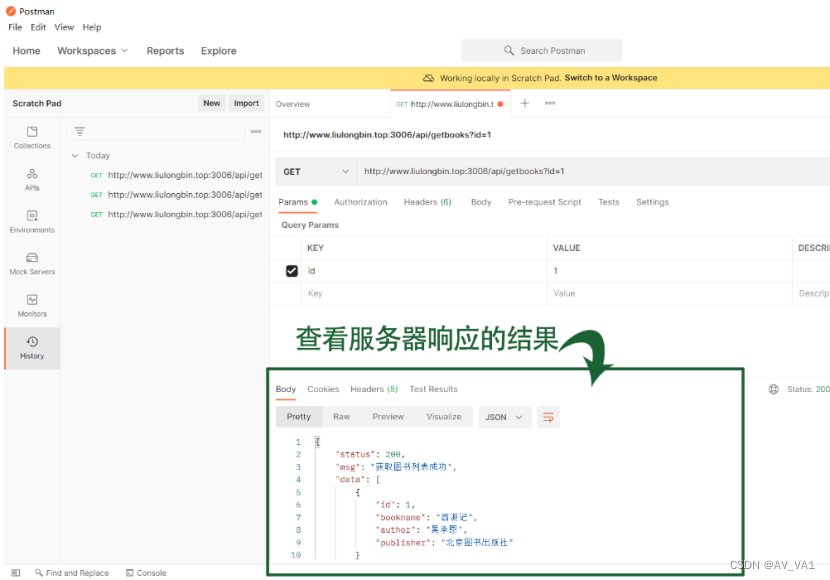
Task: Open tab bar more options ellipsis
Action: 550,103
